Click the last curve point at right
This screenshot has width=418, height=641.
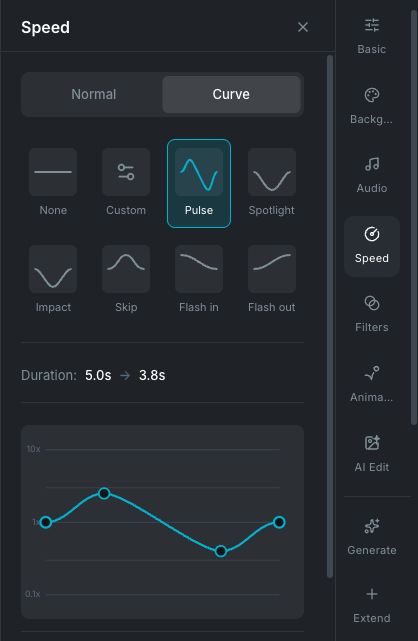point(279,522)
